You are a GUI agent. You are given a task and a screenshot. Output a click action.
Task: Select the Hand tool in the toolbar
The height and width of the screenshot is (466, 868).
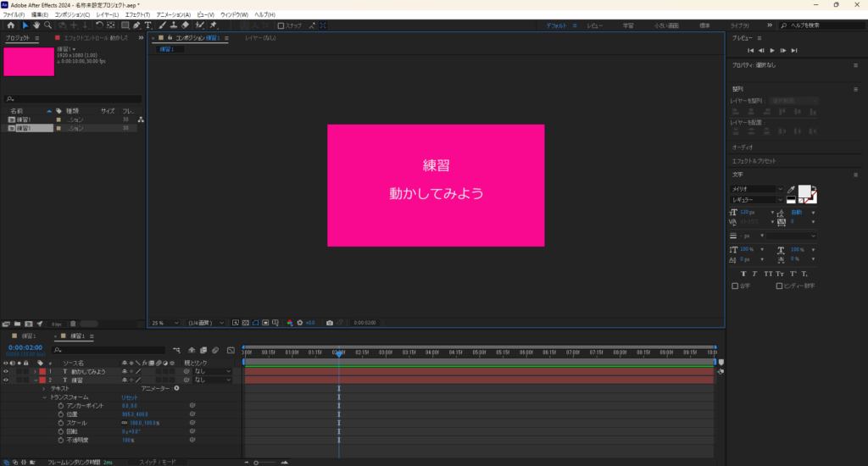36,25
